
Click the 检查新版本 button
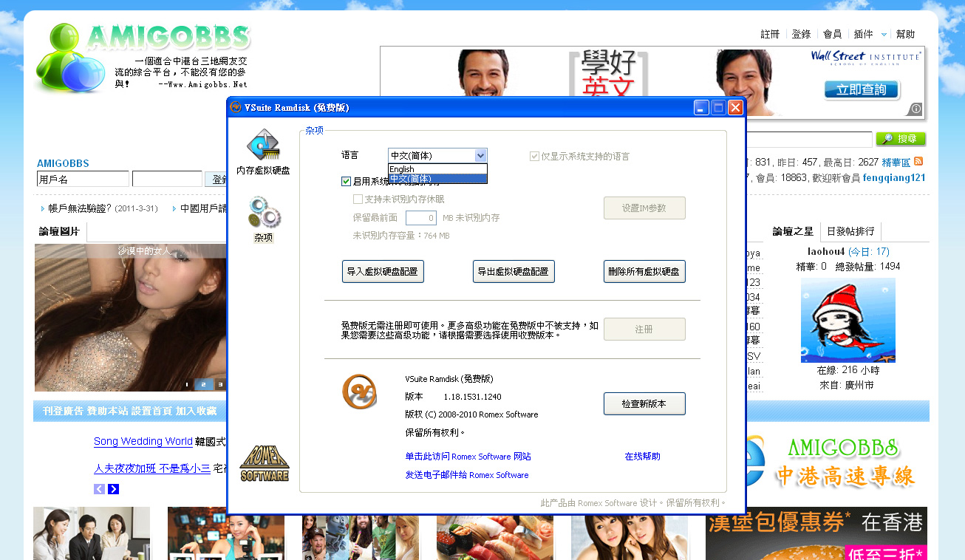pos(644,404)
